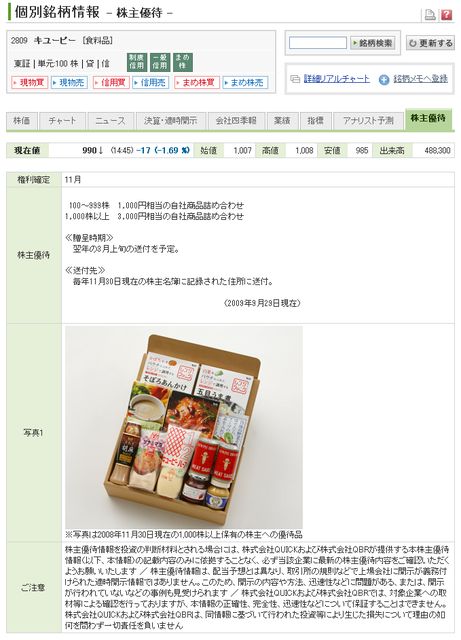Switch to the 会社四季報 tab
461x640 pixels.
tap(236, 121)
